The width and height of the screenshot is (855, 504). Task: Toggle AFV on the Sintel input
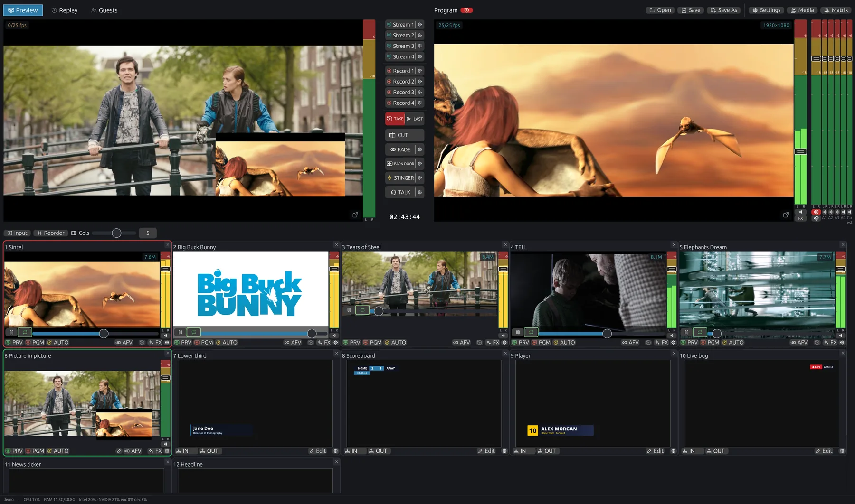point(124,343)
